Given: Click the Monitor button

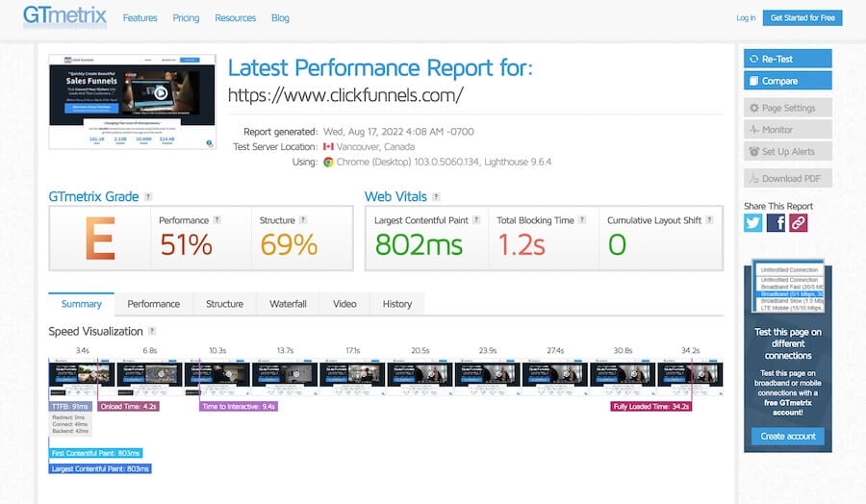Looking at the screenshot, I should [787, 130].
